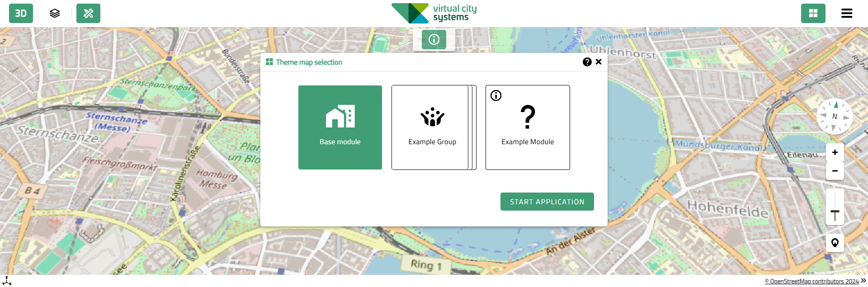Select the Base module tile
Screen dimensions: 868x287
pyautogui.click(x=340, y=127)
